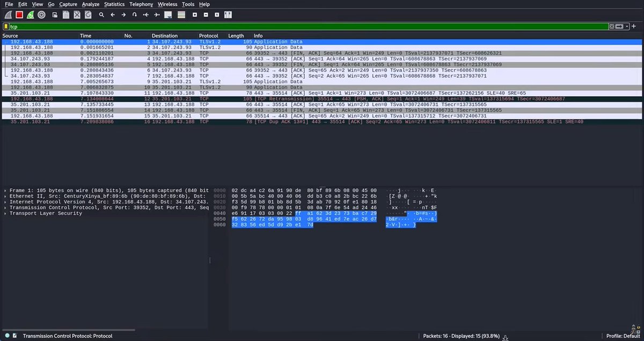This screenshot has height=341, width=644.
Task: Restart the current capture with green fin
Action: 30,14
